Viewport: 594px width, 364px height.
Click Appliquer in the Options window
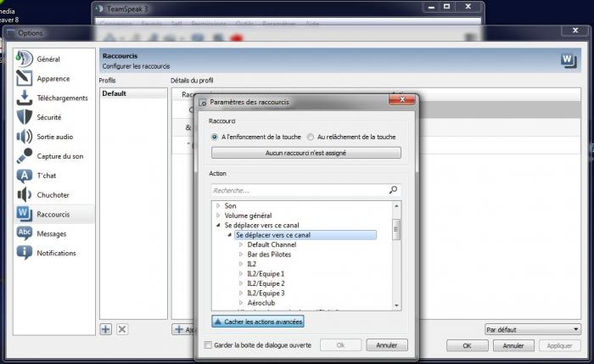pyautogui.click(x=559, y=345)
